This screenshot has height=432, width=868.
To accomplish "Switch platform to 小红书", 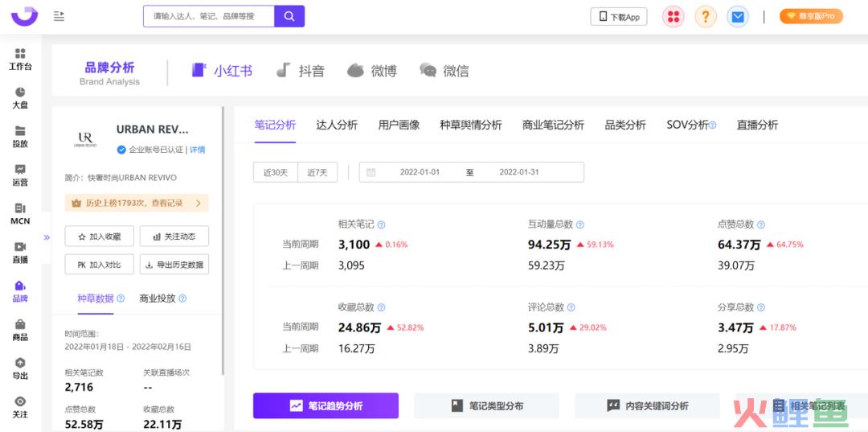I will pos(222,71).
